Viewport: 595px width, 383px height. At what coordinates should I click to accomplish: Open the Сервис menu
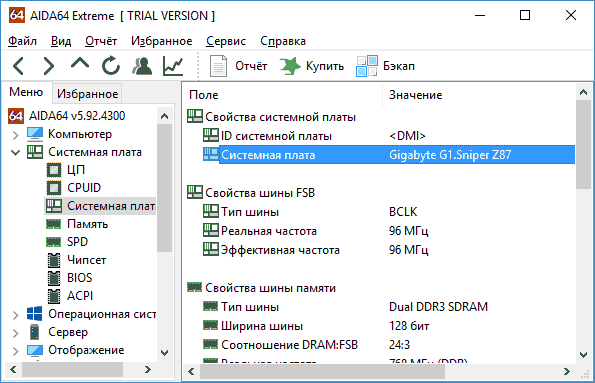point(226,41)
